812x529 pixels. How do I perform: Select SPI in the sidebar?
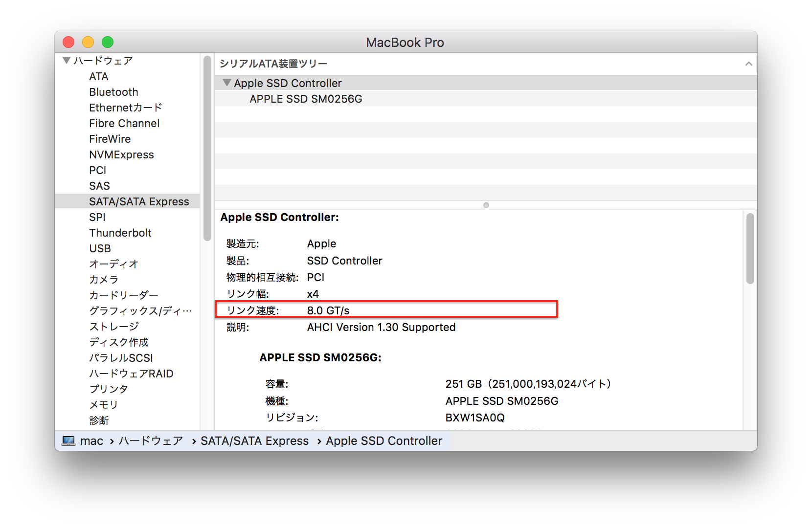tap(97, 217)
